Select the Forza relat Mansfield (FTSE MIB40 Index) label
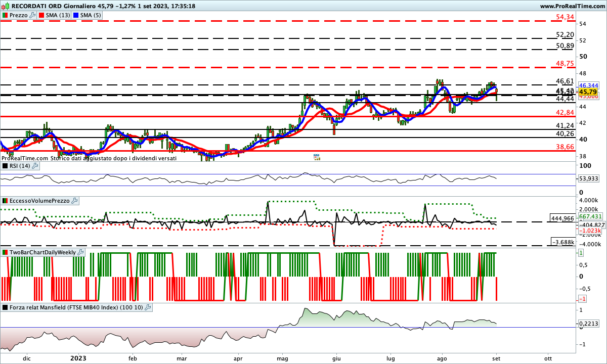Screen dimensions: 607x364 [76, 307]
